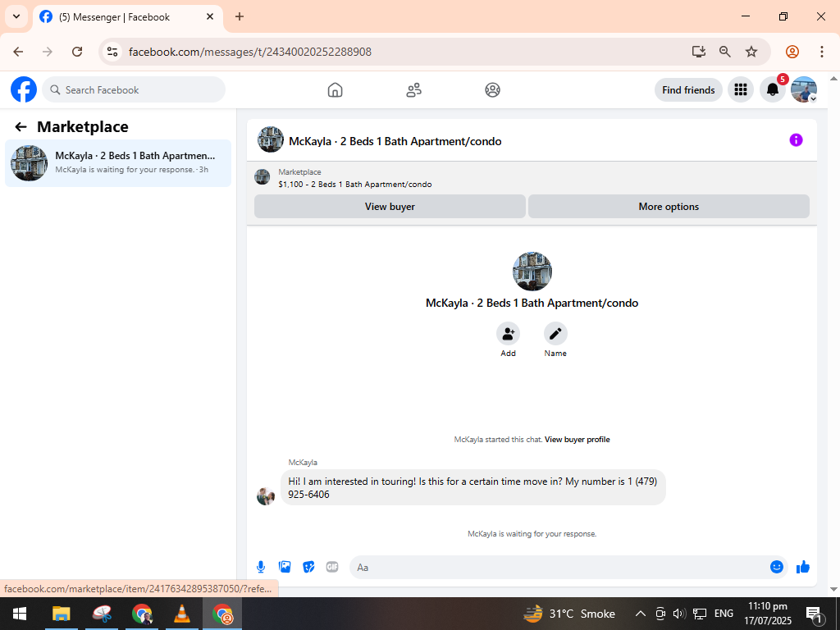Click McKayla's avatar beside her message
840x630 pixels.
click(x=266, y=496)
